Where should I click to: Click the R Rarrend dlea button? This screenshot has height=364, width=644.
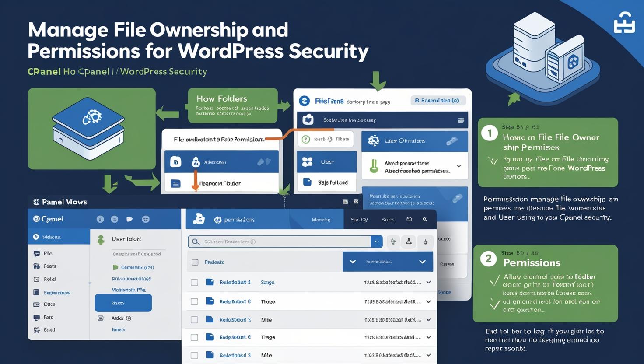(x=437, y=100)
